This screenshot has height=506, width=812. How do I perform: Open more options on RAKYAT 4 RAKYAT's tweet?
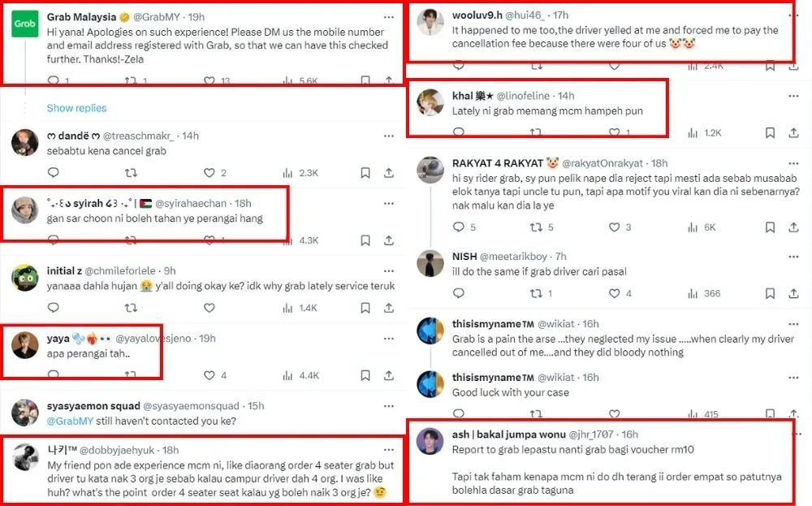pyautogui.click(x=793, y=163)
